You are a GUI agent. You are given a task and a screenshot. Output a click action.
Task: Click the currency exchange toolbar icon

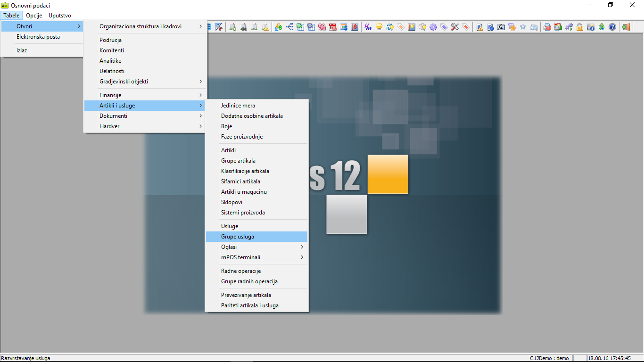279,27
